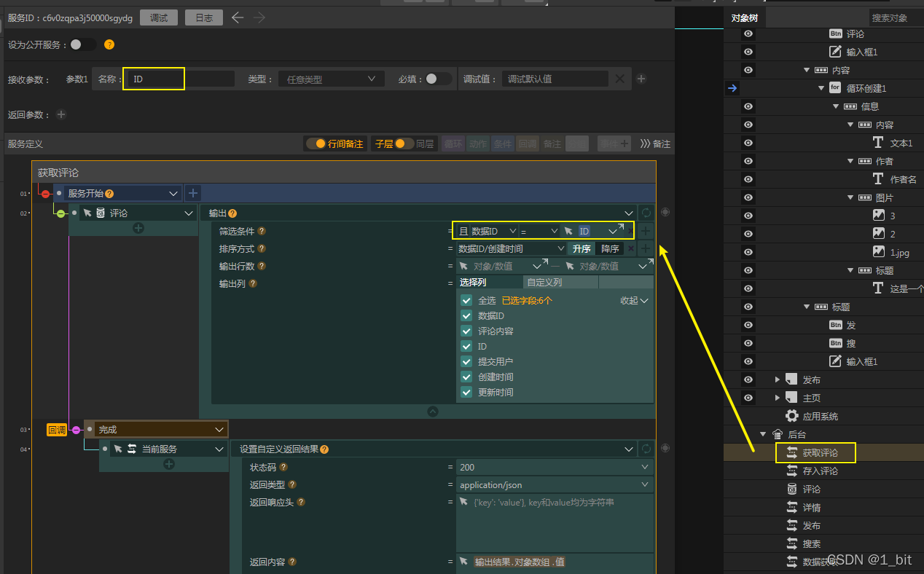Click the green node marker on line 02
The width and height of the screenshot is (924, 574).
[x=61, y=213]
